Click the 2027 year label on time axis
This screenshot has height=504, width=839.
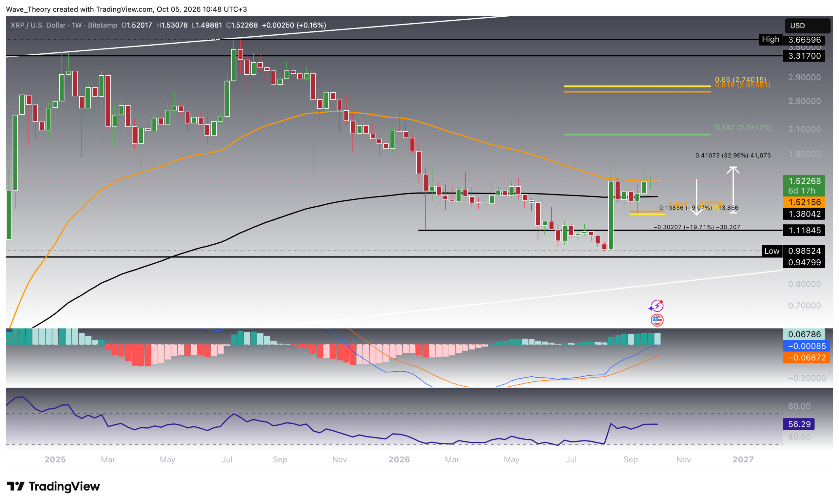tap(743, 459)
